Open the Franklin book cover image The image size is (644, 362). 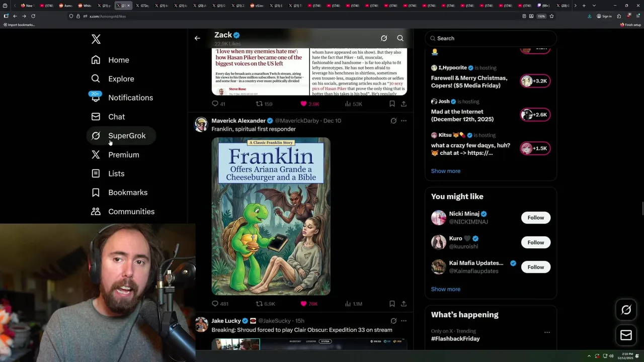[x=271, y=216]
